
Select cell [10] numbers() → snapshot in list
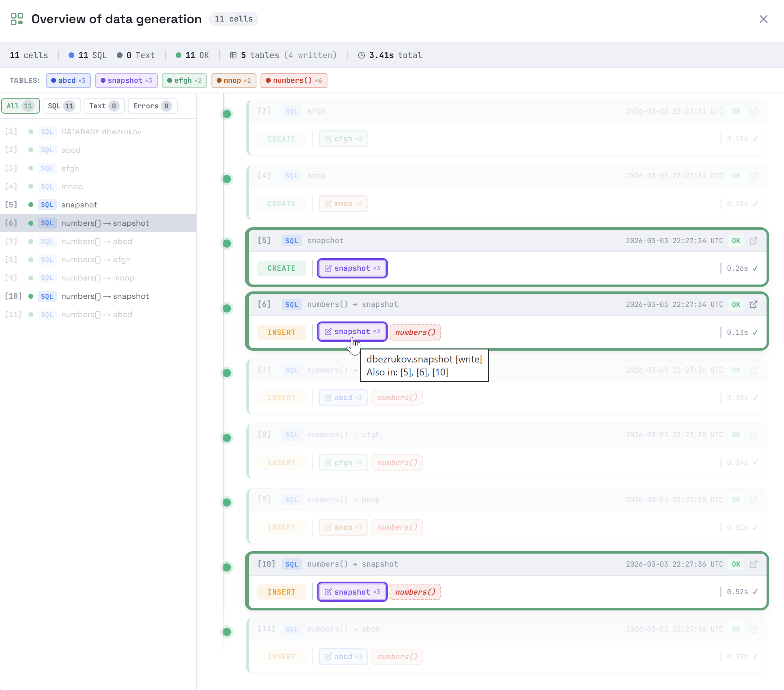[x=98, y=296]
